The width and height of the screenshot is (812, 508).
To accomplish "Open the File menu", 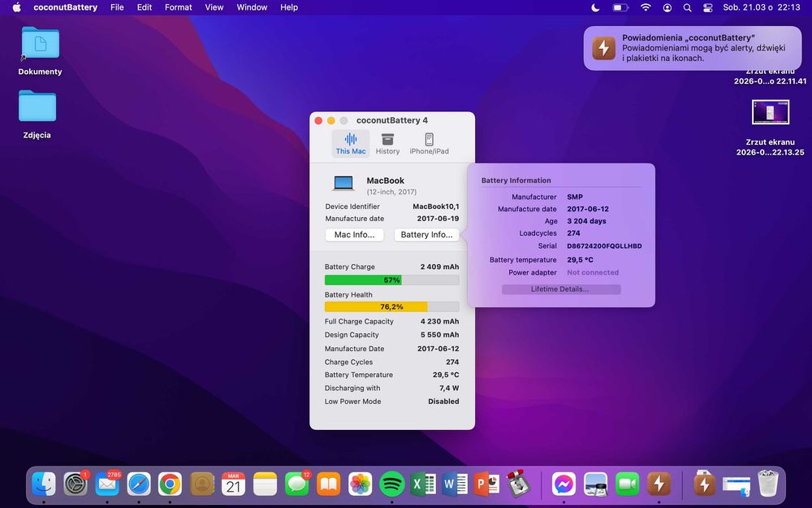I will tap(117, 7).
